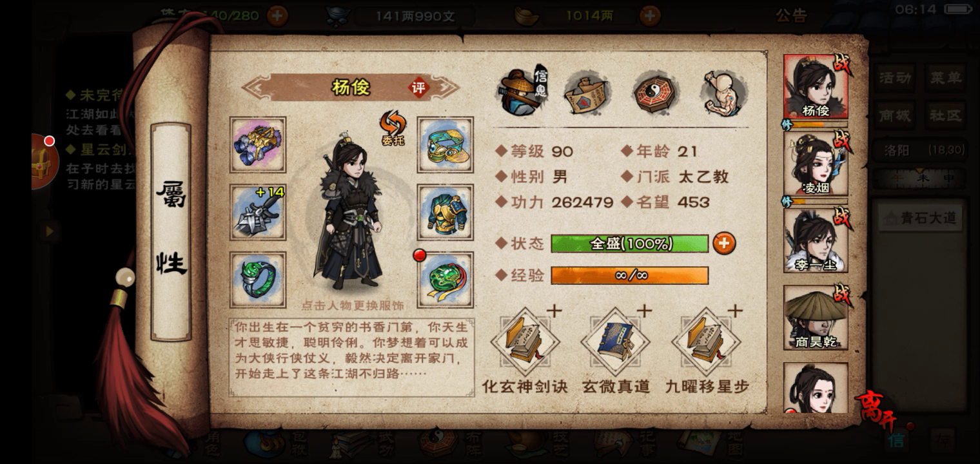Select the jade pendant accessory slot
This screenshot has width=980, height=464.
tap(445, 280)
